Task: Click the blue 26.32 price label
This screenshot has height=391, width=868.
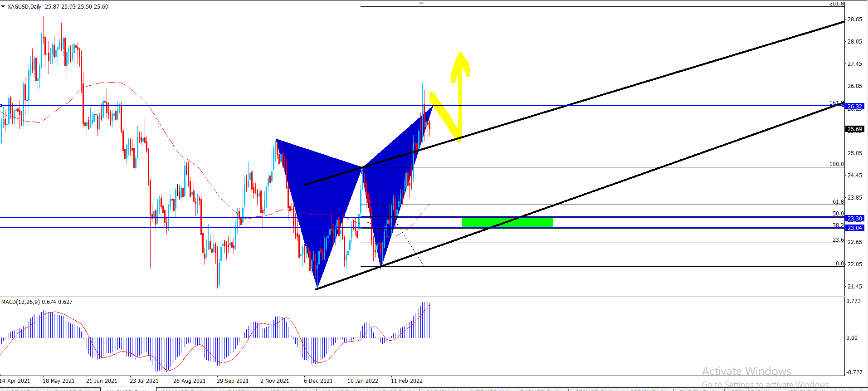Action: tap(855, 107)
